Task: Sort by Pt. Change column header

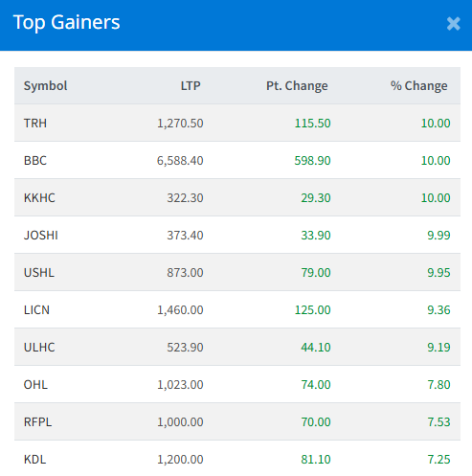Action: [297, 86]
